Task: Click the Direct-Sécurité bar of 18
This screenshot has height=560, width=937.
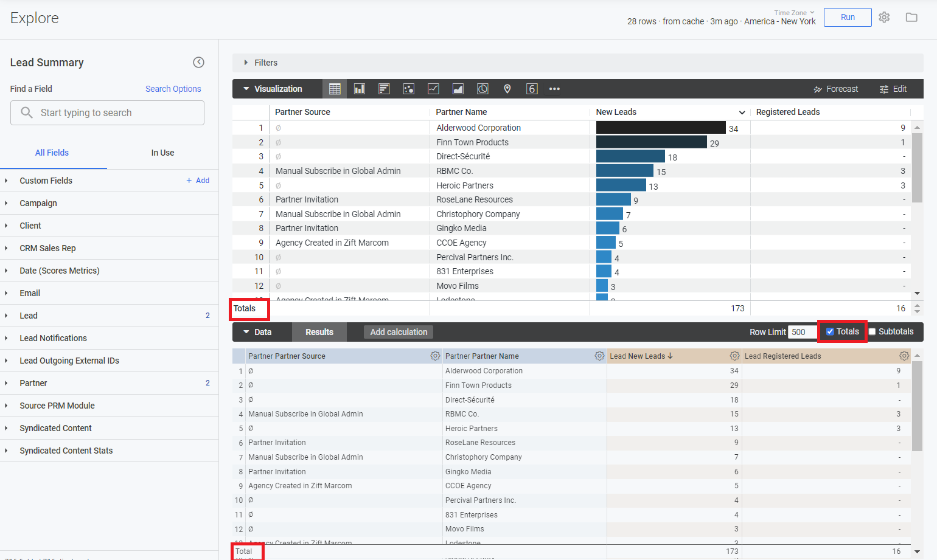Action: coord(630,156)
